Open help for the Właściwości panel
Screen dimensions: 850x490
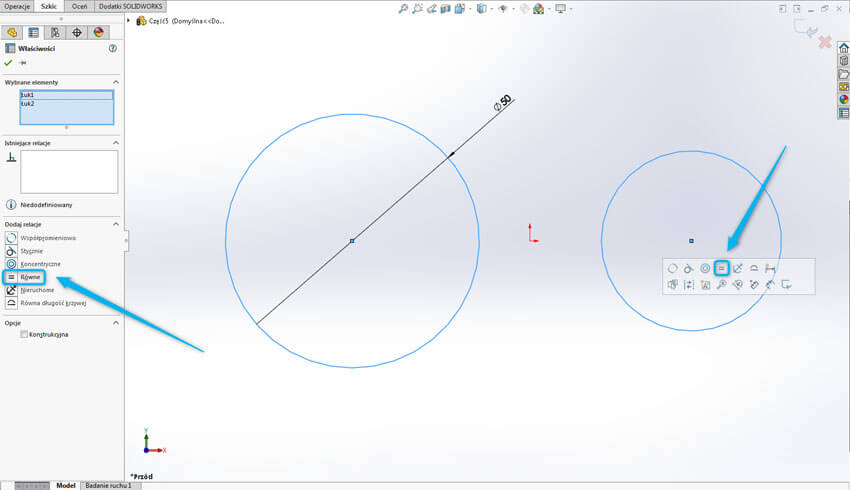[x=113, y=48]
